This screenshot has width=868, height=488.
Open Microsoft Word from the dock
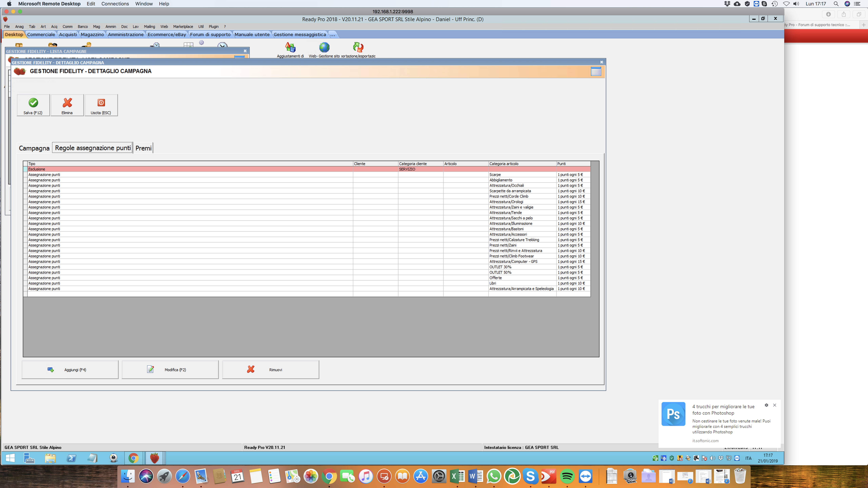475,476
